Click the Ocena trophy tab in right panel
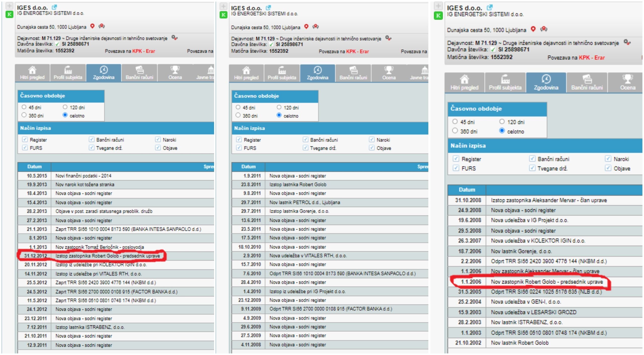The image size is (644, 355). (627, 82)
